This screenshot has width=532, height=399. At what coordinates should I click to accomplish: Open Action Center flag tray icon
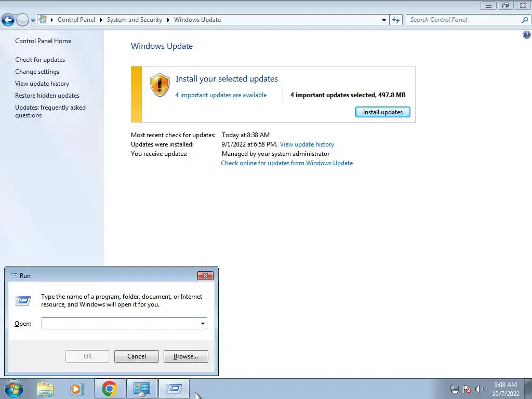(x=467, y=389)
